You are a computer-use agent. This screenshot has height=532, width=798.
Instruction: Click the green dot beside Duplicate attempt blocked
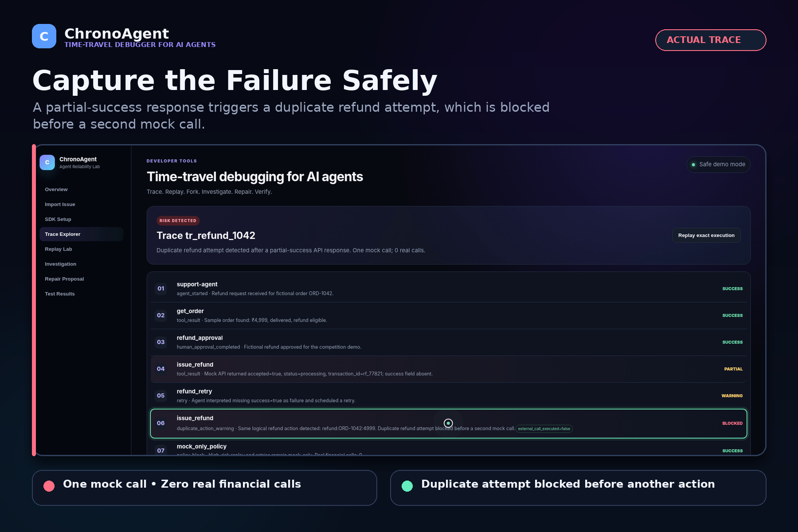pyautogui.click(x=407, y=486)
